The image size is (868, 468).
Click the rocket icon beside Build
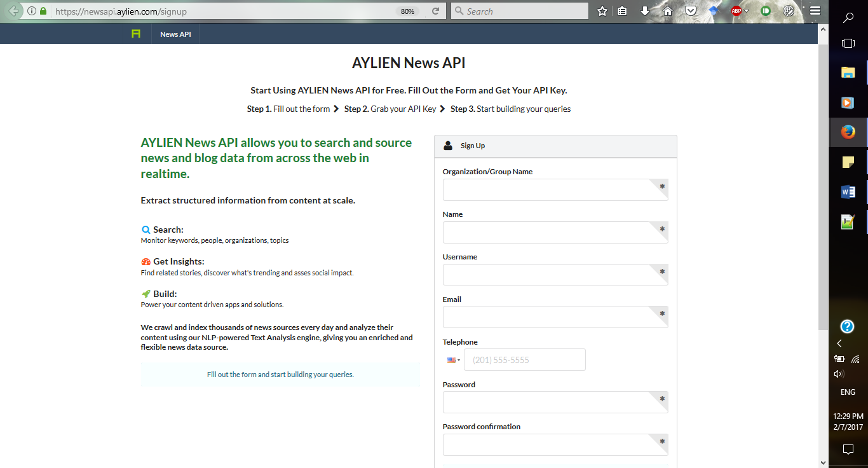(x=146, y=294)
